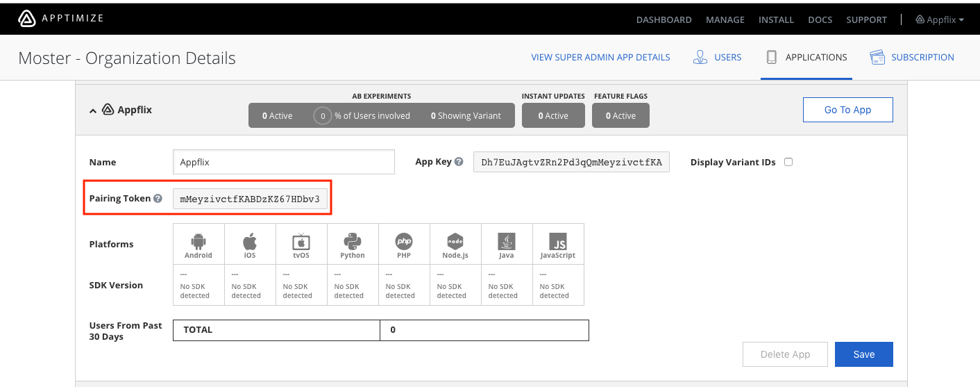The width and height of the screenshot is (980, 387).
Task: Click the Subscription card icon
Action: pos(877,57)
